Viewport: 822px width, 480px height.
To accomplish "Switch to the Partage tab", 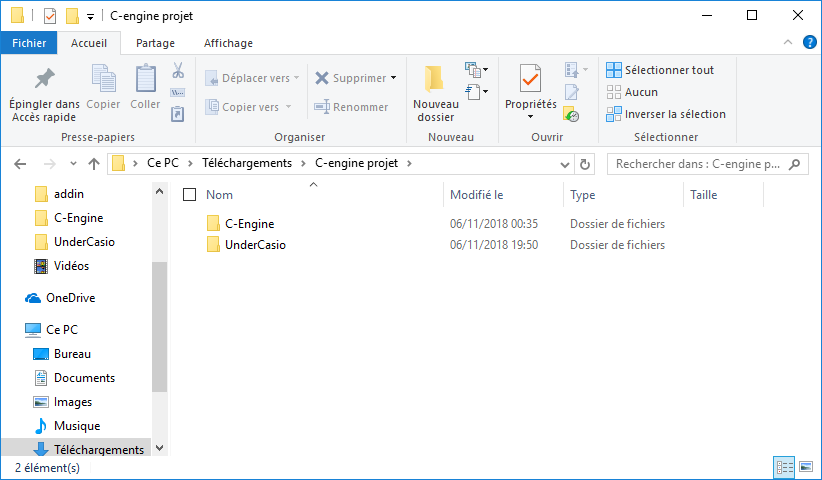I will click(155, 43).
